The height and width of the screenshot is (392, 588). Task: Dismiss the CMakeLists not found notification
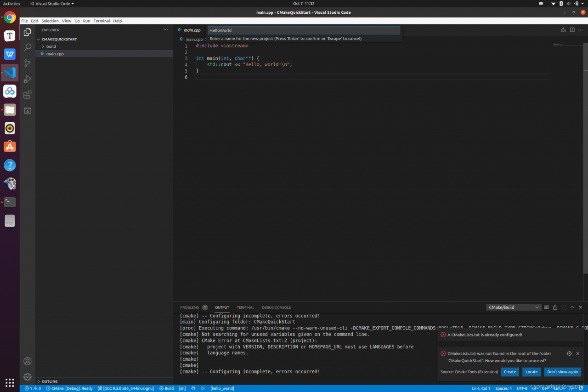click(578, 353)
